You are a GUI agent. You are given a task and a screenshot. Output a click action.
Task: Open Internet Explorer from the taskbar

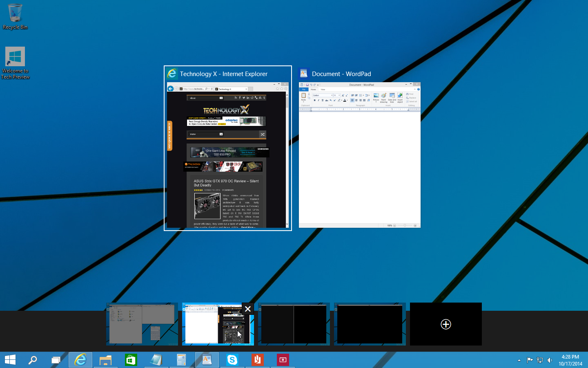[x=80, y=360]
